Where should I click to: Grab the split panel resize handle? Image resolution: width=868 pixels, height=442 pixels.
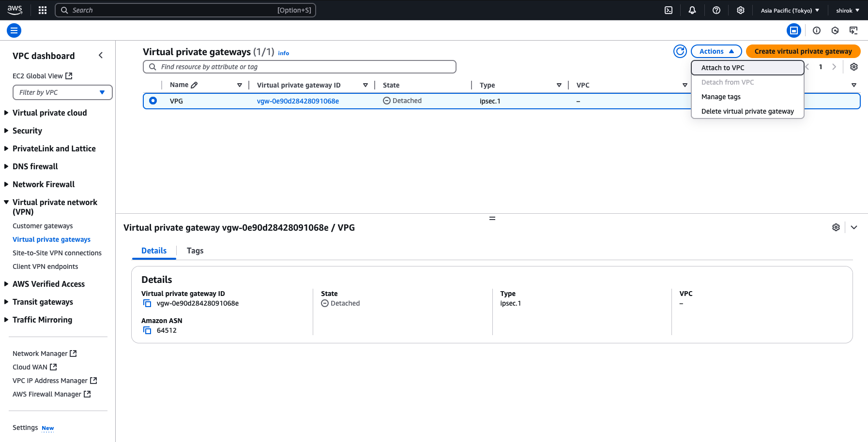(492, 218)
